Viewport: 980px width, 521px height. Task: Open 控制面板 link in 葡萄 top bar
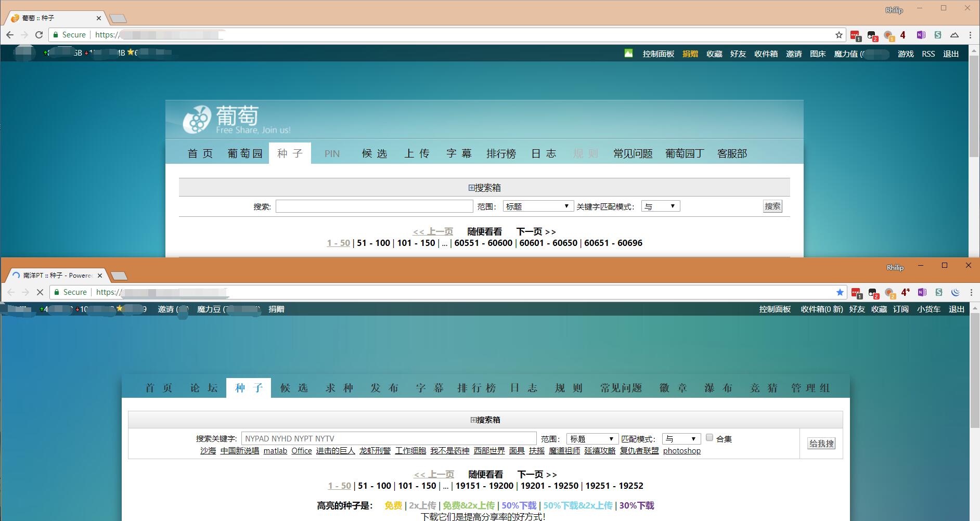click(658, 54)
